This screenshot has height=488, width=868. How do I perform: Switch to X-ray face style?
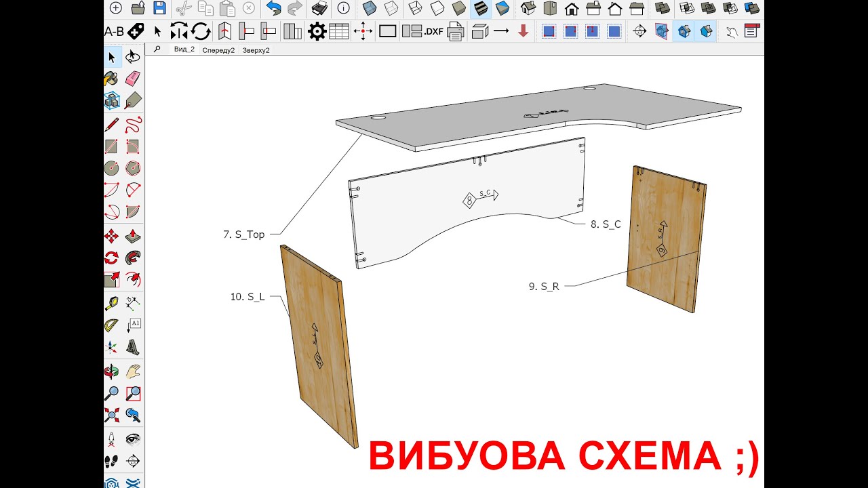(x=370, y=8)
